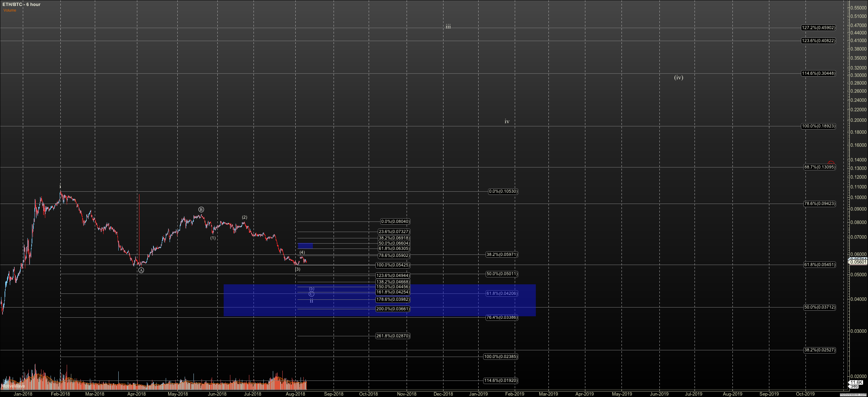Click the wave ii label in blue zone
Image resolution: width=868 pixels, height=397 pixels.
tap(311, 301)
